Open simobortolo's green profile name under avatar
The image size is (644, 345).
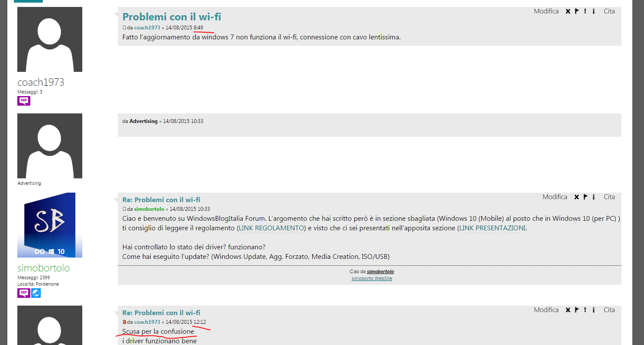[44, 268]
